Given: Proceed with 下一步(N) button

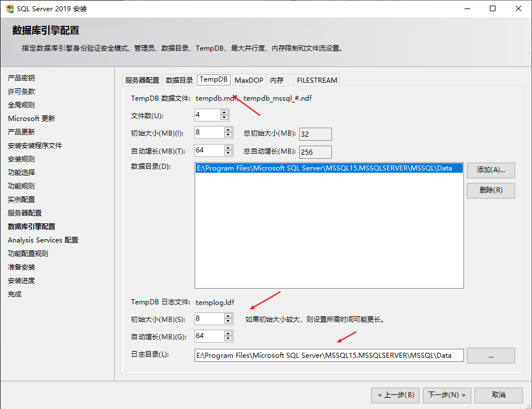Looking at the screenshot, I should pyautogui.click(x=447, y=395).
